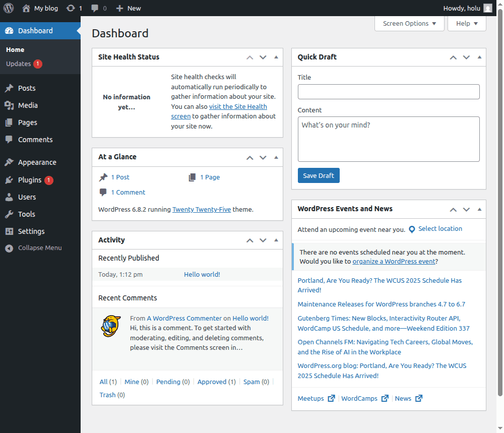Click the Save Draft button

tap(319, 175)
